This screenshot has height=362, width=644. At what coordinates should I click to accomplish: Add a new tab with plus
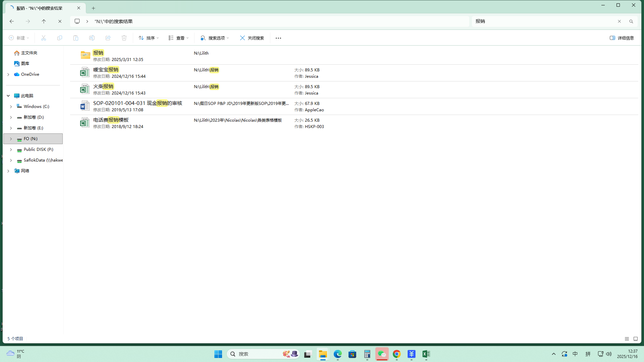click(x=93, y=8)
